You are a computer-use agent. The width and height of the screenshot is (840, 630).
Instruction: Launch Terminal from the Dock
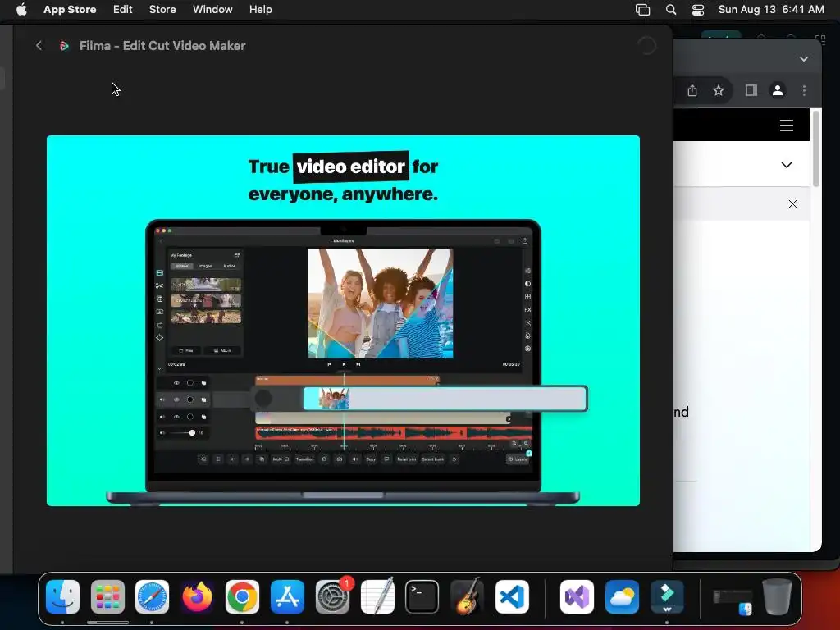click(x=422, y=596)
